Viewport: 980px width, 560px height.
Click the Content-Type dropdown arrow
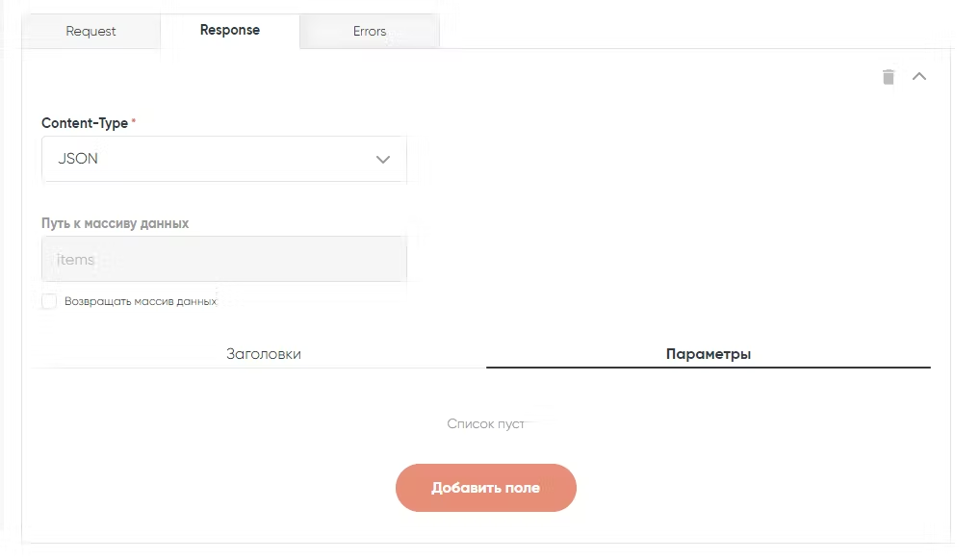383,160
